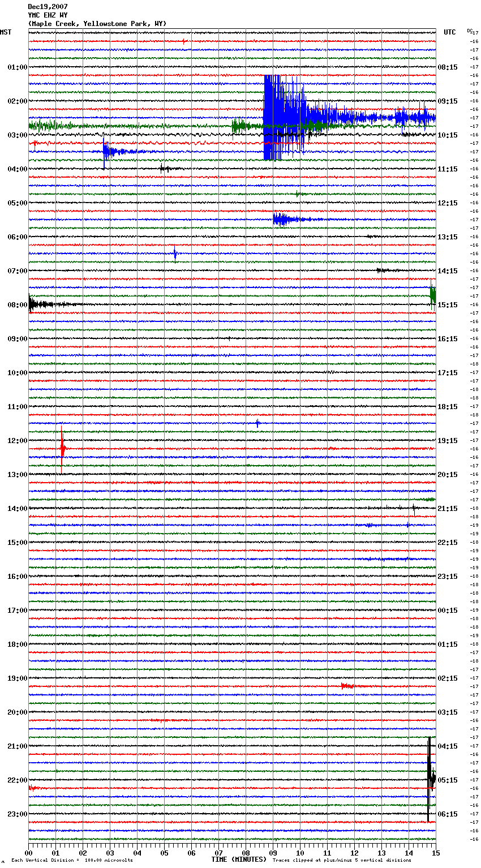
Task: Click the tall red spike near 12:00
Action: 62,449
